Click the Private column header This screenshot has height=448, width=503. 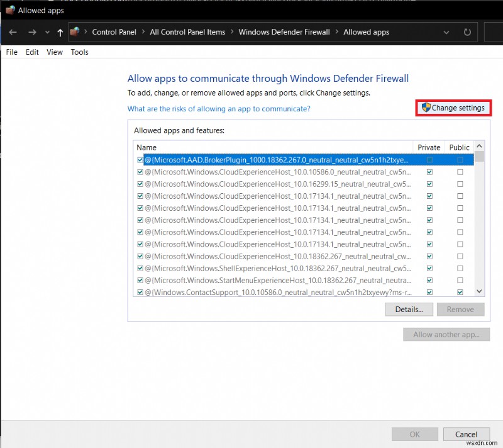[429, 147]
